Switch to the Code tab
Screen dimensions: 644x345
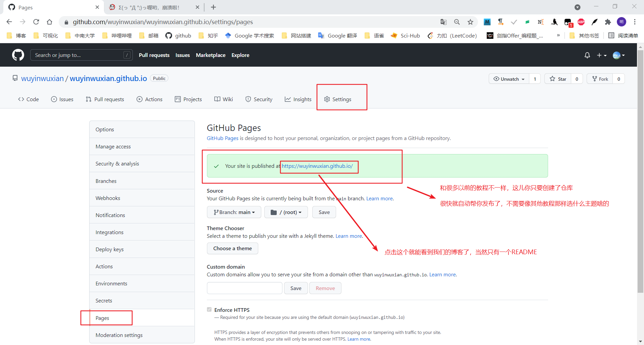click(x=29, y=99)
